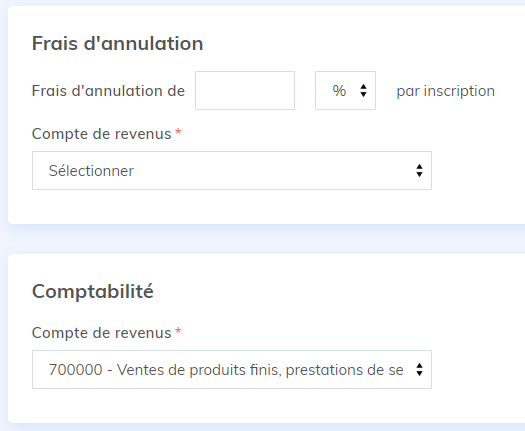Click the 'Frais d'annulation' section heading
Screen dimensions: 525x431
(118, 43)
